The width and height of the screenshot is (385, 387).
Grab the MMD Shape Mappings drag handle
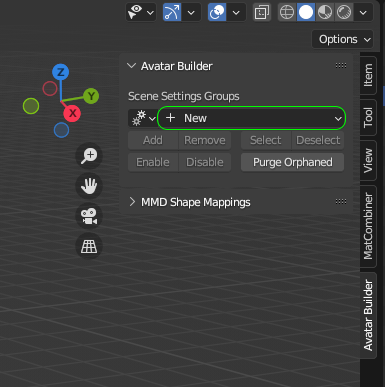tap(341, 201)
